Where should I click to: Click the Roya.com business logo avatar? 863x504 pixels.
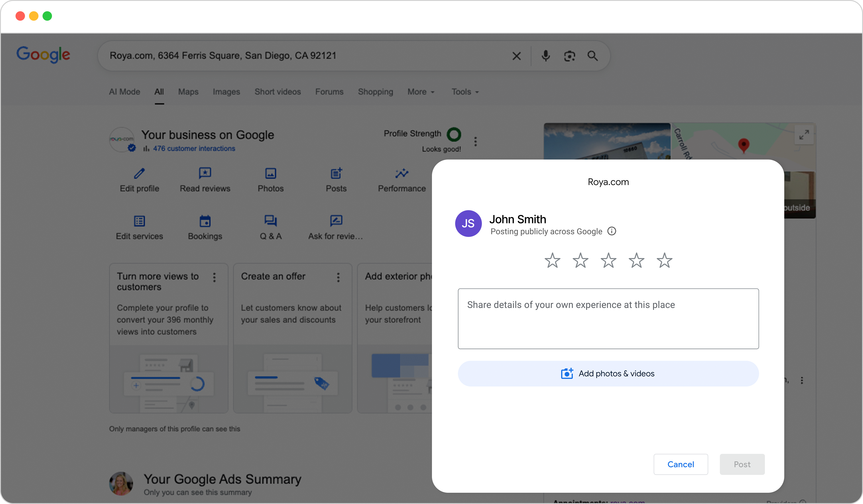[121, 139]
